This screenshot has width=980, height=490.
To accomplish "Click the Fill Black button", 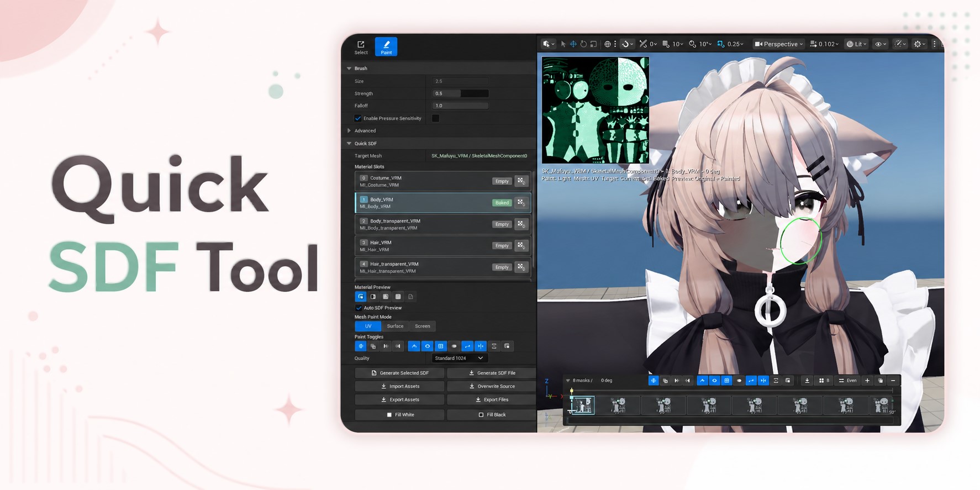I will point(491,414).
